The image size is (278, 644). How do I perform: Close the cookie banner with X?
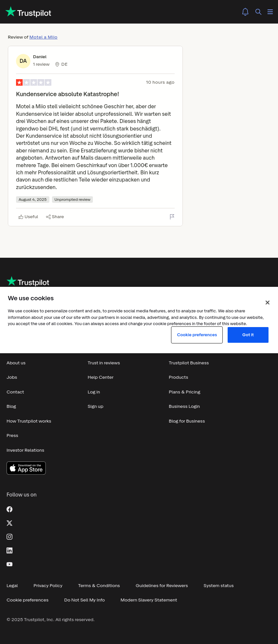268,303
